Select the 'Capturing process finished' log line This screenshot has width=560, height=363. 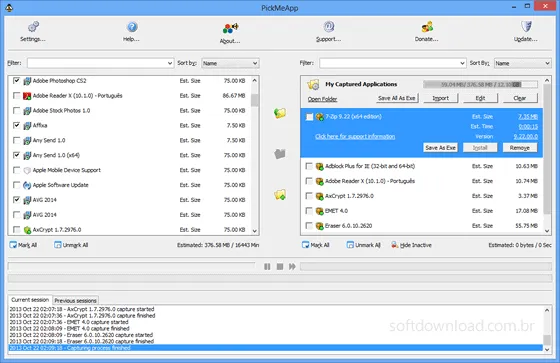point(275,348)
